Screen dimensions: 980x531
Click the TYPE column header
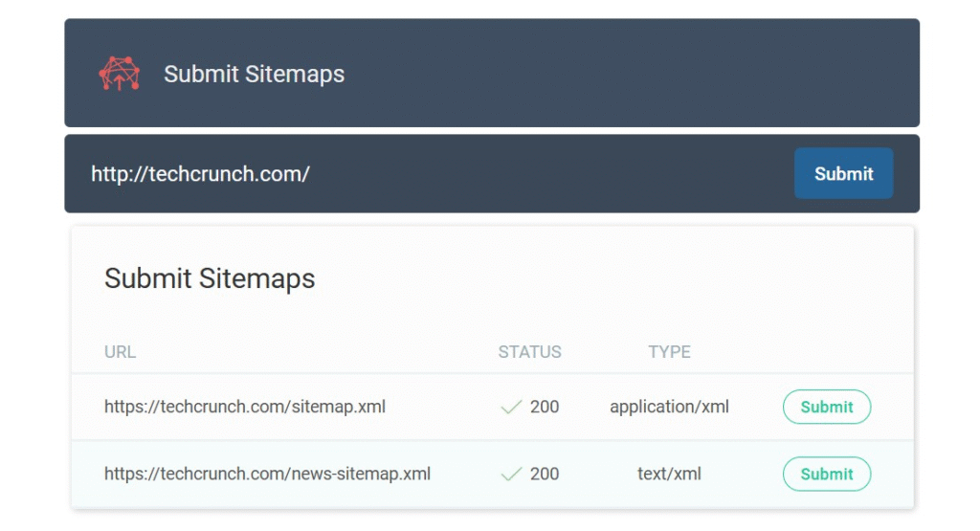669,352
